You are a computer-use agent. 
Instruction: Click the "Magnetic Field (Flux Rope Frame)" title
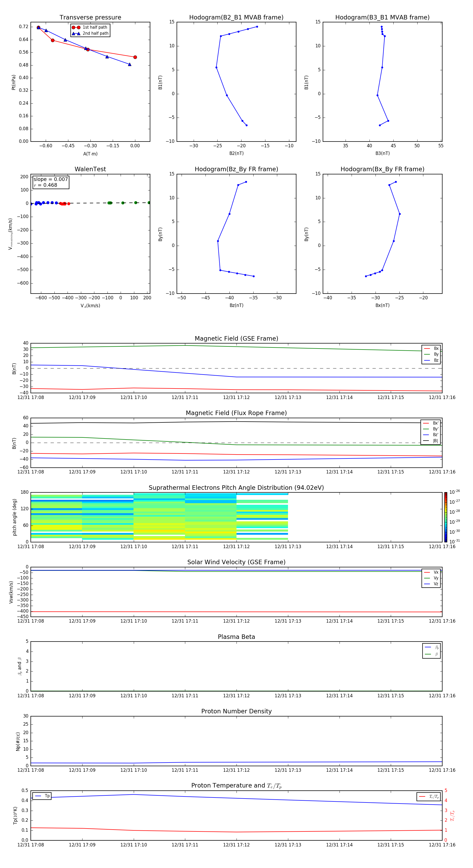[236, 413]
